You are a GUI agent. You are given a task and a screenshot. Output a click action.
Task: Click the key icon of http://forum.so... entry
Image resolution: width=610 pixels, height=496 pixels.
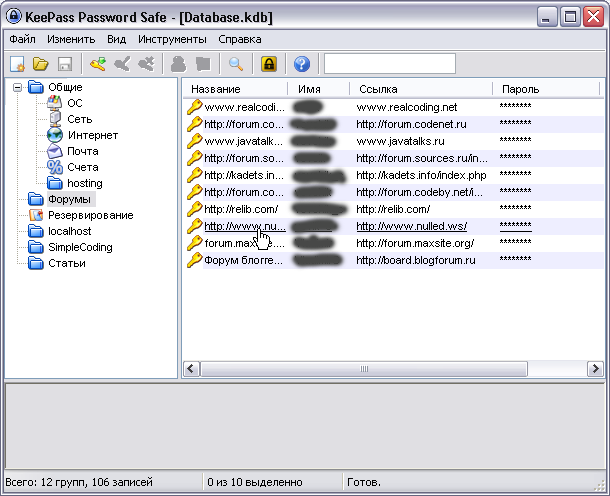point(195,158)
